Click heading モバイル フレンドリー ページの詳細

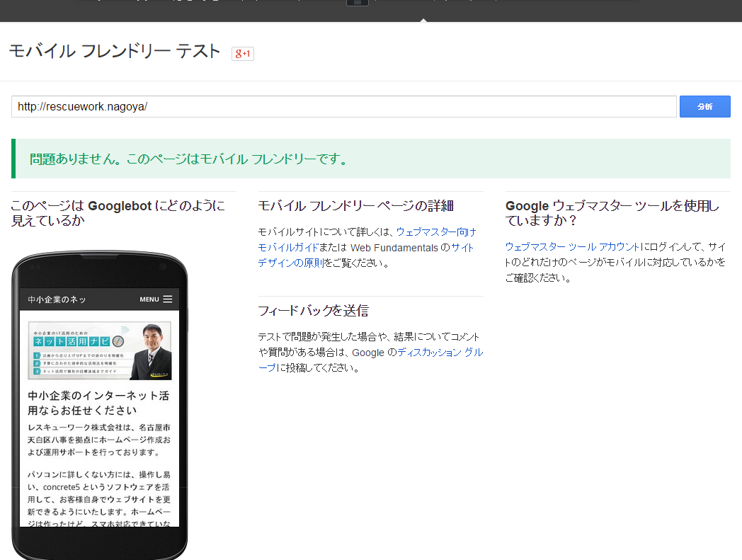click(x=356, y=206)
